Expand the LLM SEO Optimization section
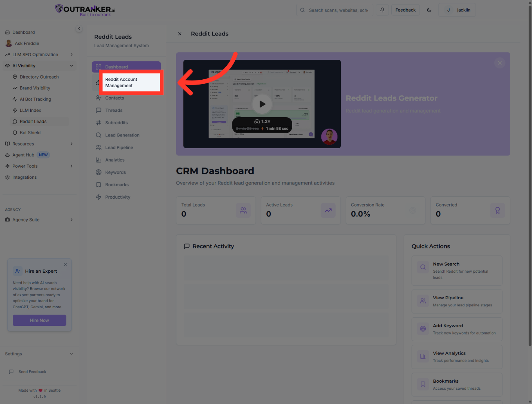 point(35,54)
